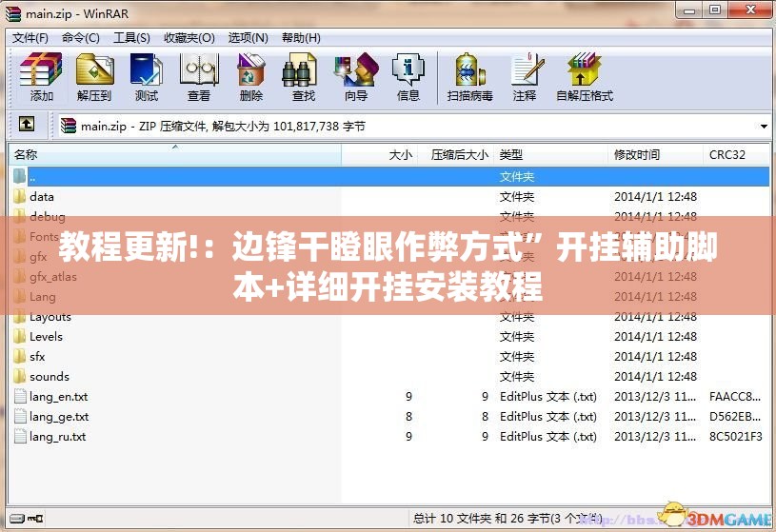Click the sounds folder icon
Screen dimensions: 776x532
coord(19,376)
